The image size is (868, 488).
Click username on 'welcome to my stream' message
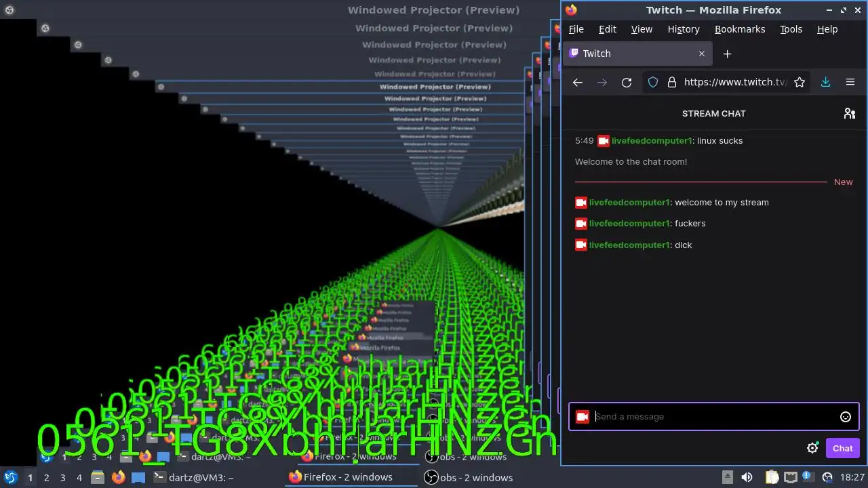tap(629, 203)
